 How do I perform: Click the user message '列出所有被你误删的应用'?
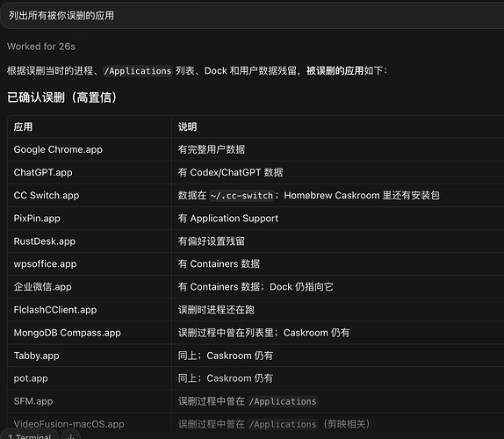[x=61, y=16]
